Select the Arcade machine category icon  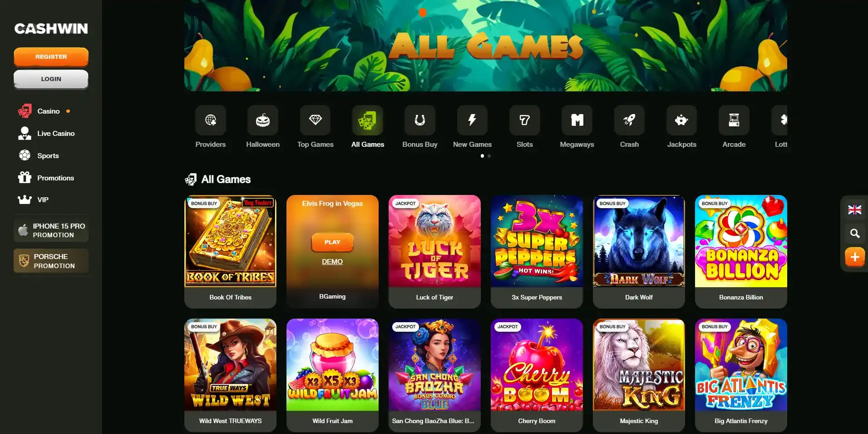coord(734,120)
